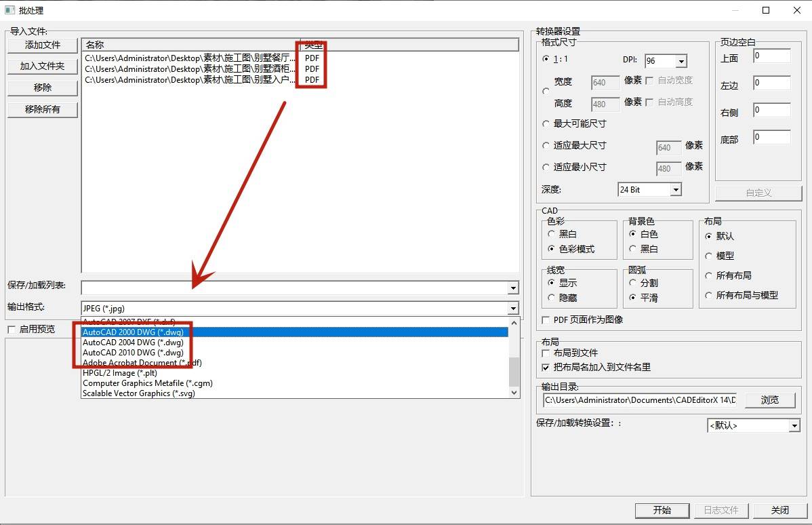The image size is (812, 525).
Task: Select 黑白 background radio button
Action: tap(632, 250)
